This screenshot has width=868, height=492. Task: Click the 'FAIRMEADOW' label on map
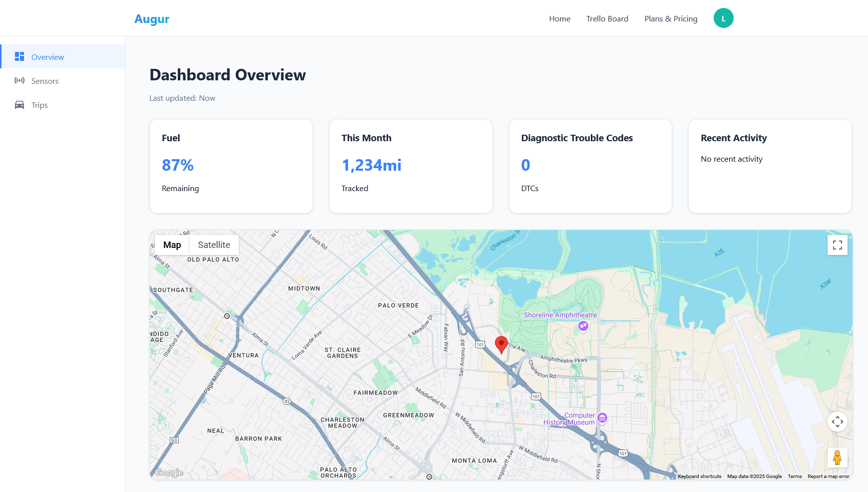376,393
